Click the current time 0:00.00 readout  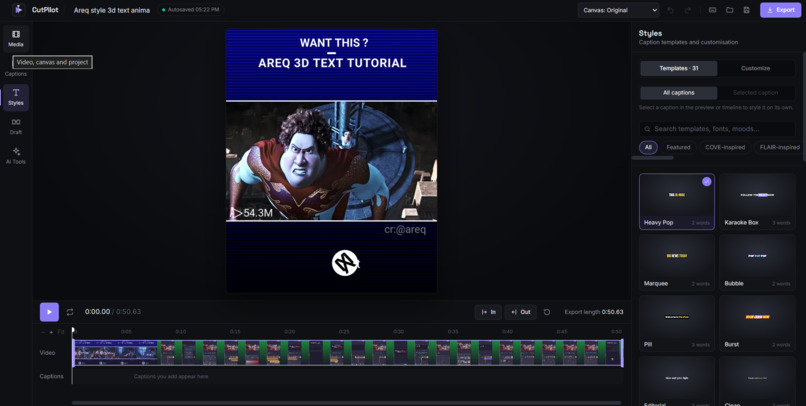point(98,312)
